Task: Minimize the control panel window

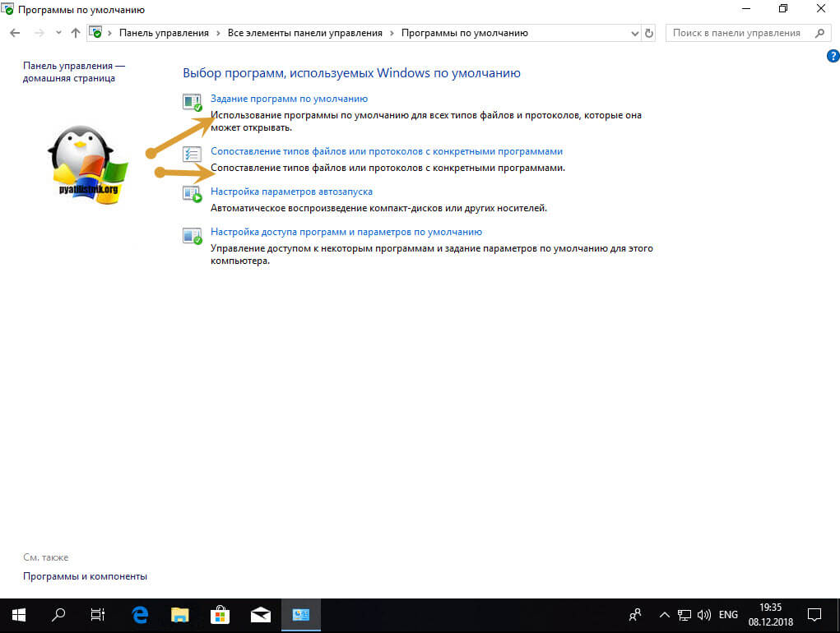Action: (x=746, y=8)
